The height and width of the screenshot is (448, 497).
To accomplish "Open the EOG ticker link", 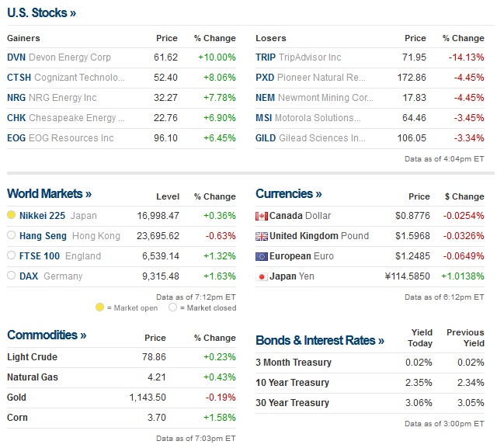I will click(x=16, y=138).
